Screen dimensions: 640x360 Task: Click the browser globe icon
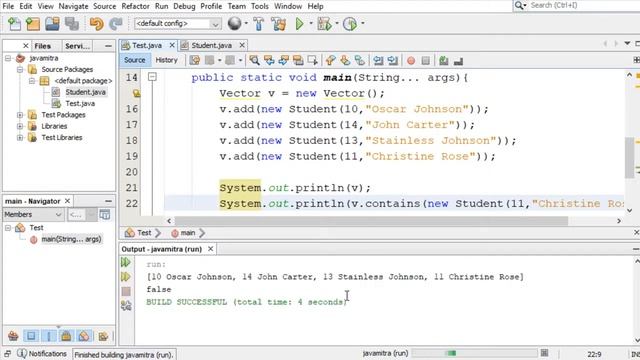(234, 24)
